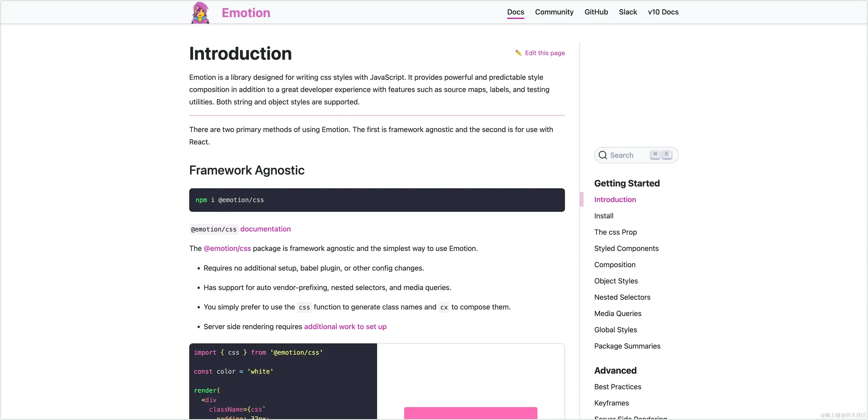Open the additional work to set up link
868x420 pixels.
point(345,327)
